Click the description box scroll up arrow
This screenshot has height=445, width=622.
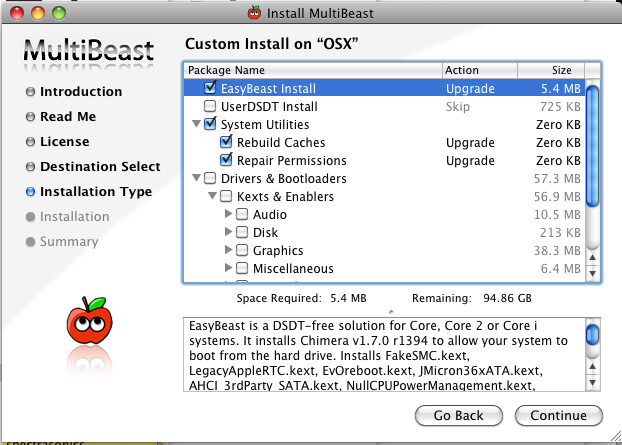pos(593,366)
